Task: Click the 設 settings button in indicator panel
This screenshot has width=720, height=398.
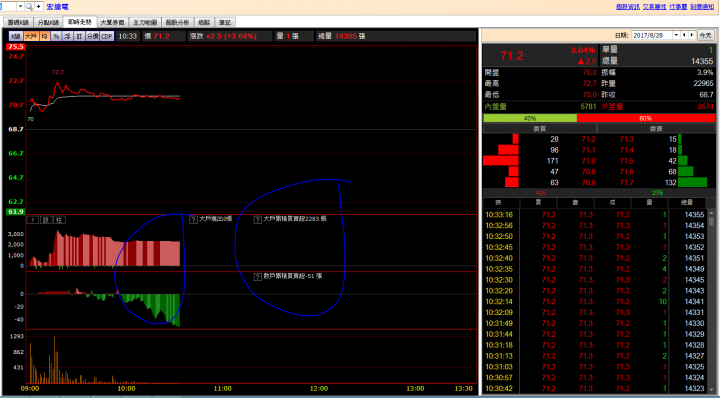Action: coord(46,220)
